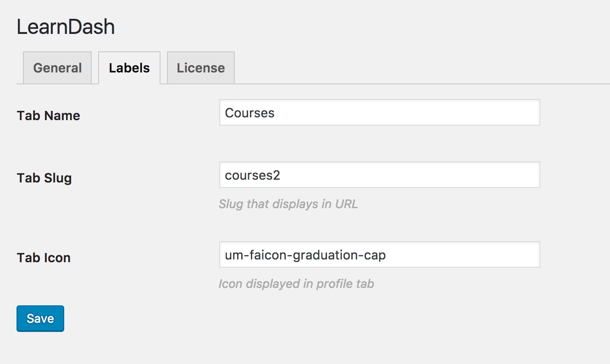Click the "Slug that displays in URL" hint

[x=288, y=204]
